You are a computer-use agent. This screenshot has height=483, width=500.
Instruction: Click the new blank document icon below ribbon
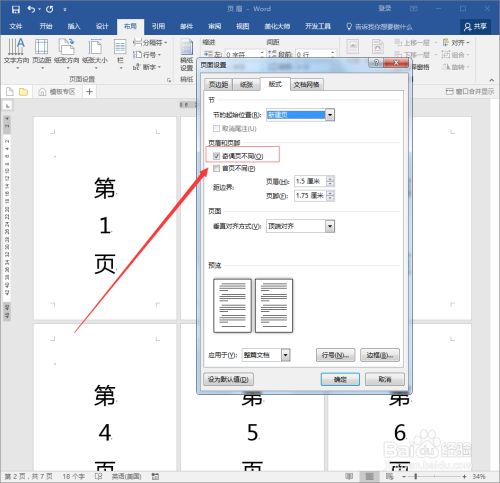point(10,91)
